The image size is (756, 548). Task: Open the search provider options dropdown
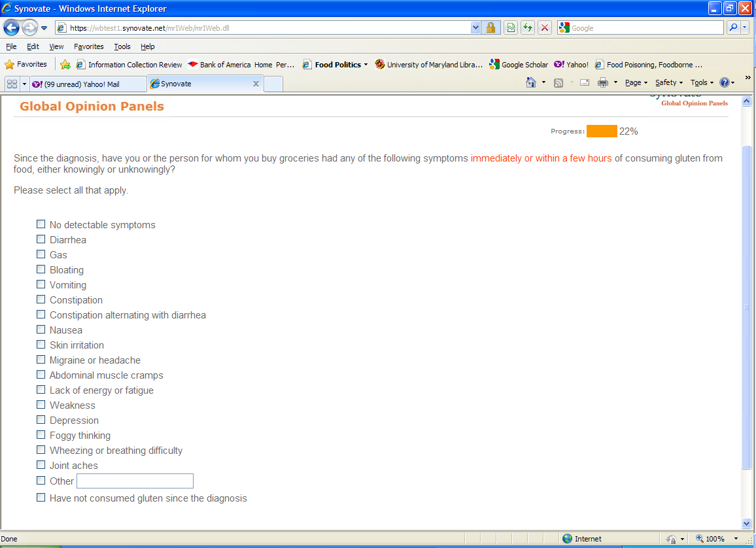pyautogui.click(x=744, y=27)
